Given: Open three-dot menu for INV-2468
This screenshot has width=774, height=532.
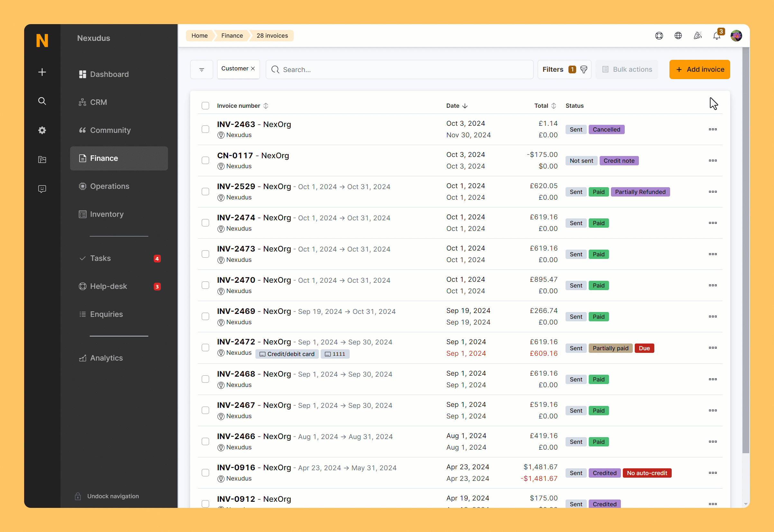Looking at the screenshot, I should click(x=713, y=379).
